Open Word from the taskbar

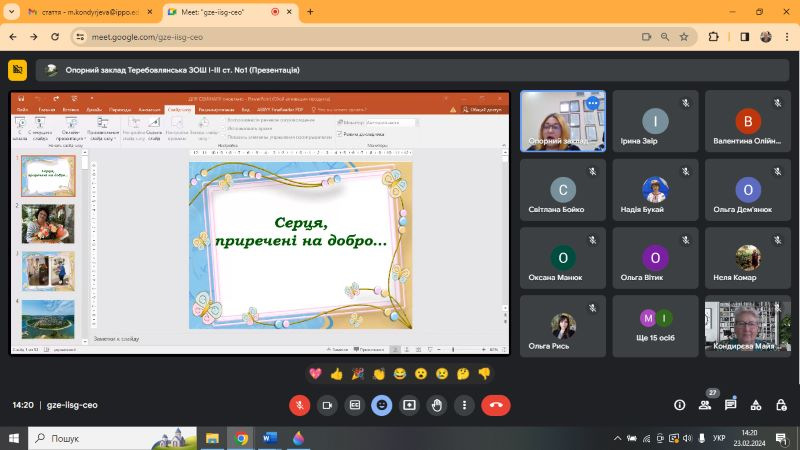(x=269, y=438)
